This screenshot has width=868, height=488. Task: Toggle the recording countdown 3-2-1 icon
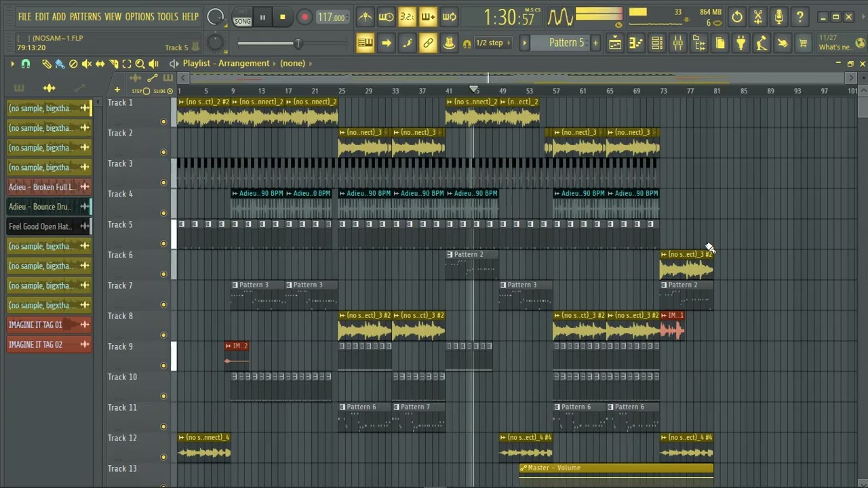click(x=407, y=17)
